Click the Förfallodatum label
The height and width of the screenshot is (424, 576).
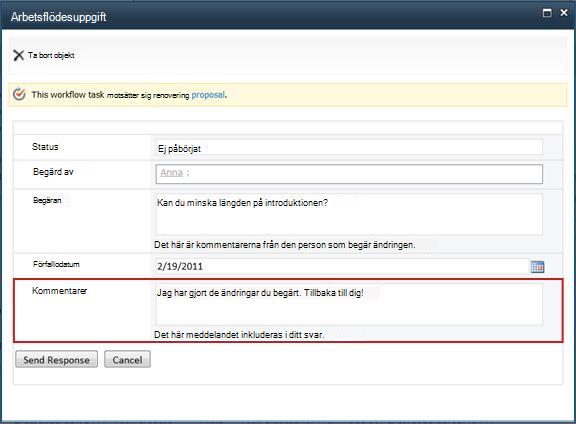[56, 264]
